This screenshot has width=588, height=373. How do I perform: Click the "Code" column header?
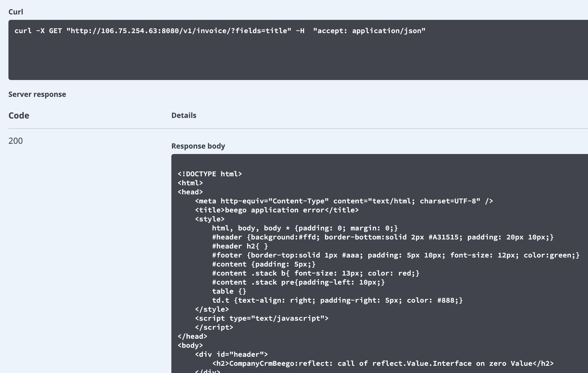[19, 115]
